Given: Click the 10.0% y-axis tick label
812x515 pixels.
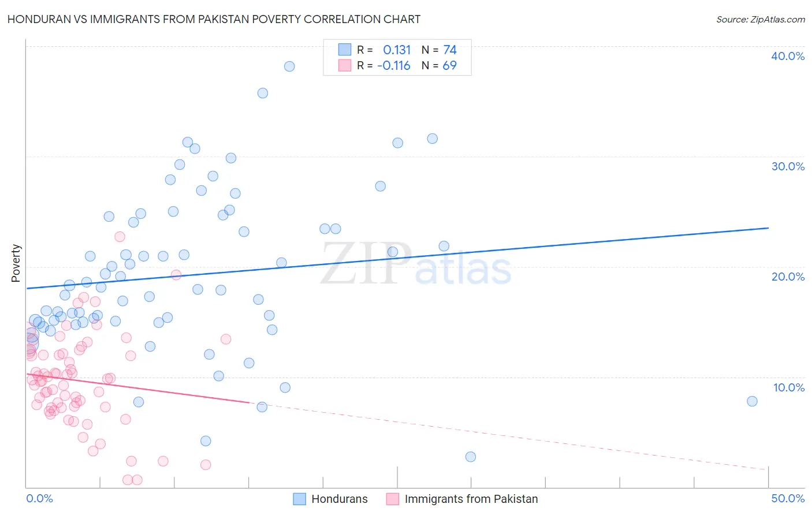Looking at the screenshot, I should pos(788,387).
